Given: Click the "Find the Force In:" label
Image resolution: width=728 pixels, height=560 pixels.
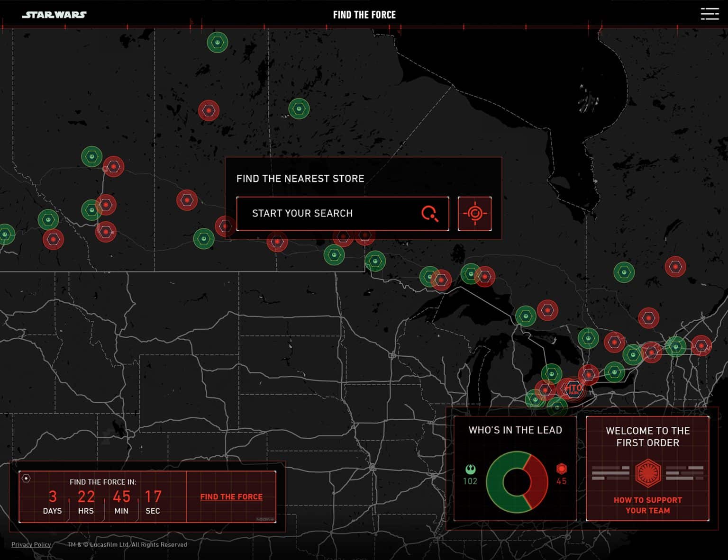Looking at the screenshot, I should (x=103, y=482).
